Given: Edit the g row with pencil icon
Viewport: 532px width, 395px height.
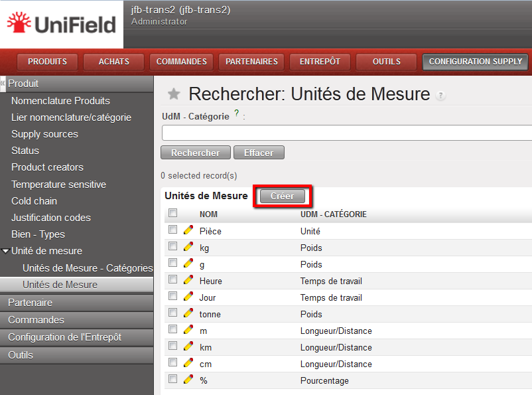Looking at the screenshot, I should (x=188, y=263).
